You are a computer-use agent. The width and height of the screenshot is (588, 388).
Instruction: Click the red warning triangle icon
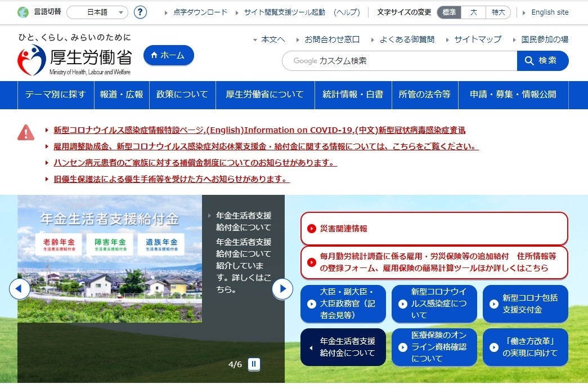[26, 132]
